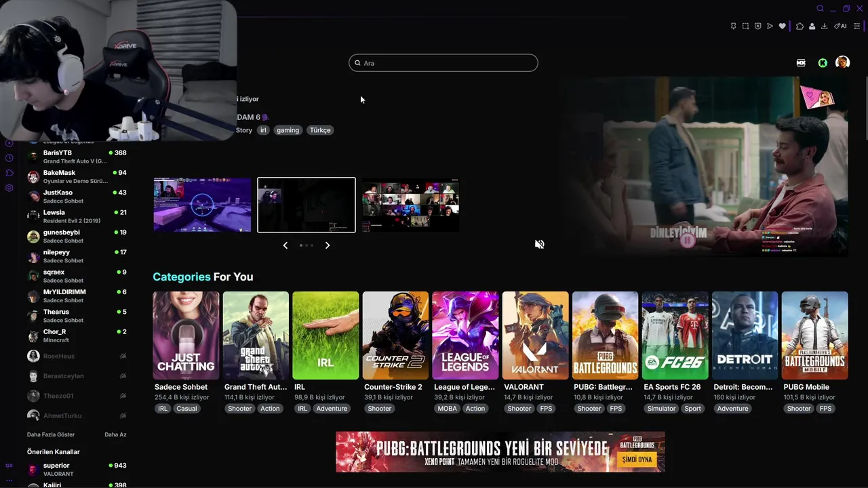Open the sidebar three-dots more menu
Image resolution: width=868 pixels, height=488 pixels.
click(x=9, y=480)
